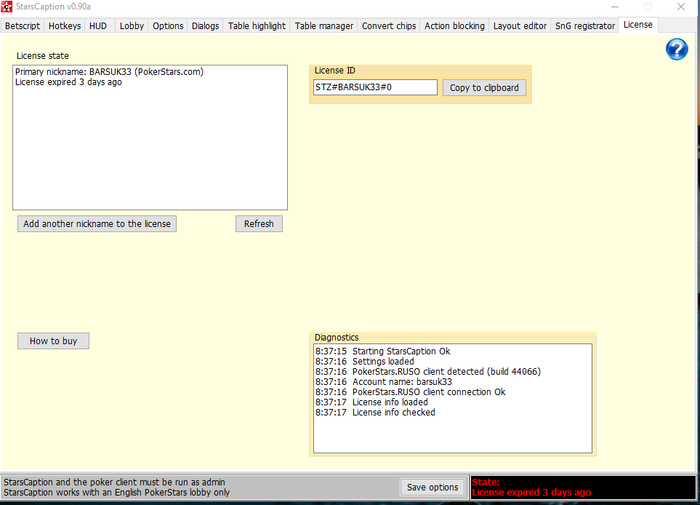Select the Primary nickname BARSUK33 line
This screenshot has height=505, width=700.
click(x=109, y=72)
